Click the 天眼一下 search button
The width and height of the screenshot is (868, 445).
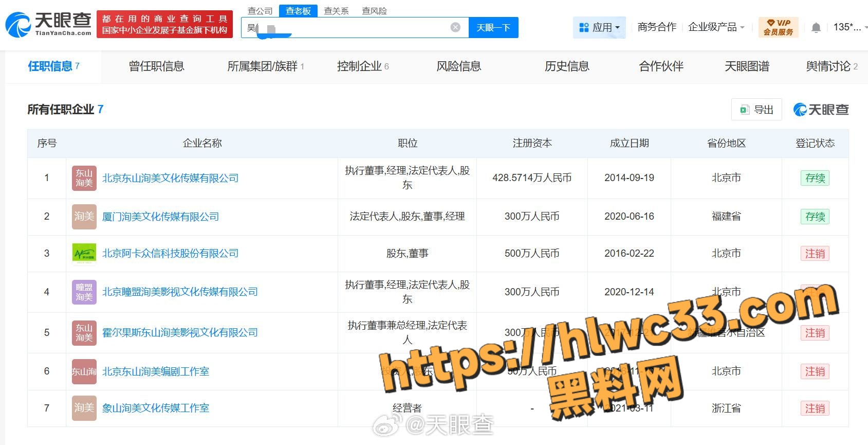493,27
